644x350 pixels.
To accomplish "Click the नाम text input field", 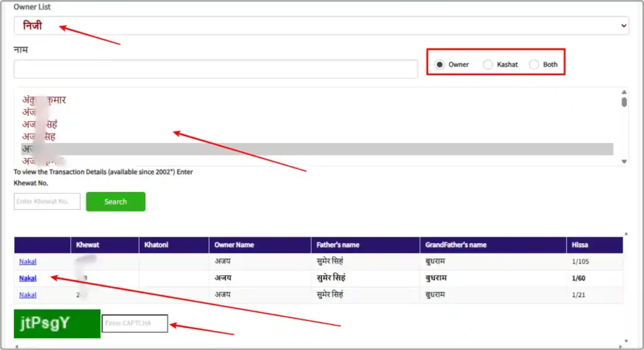I will pos(216,69).
